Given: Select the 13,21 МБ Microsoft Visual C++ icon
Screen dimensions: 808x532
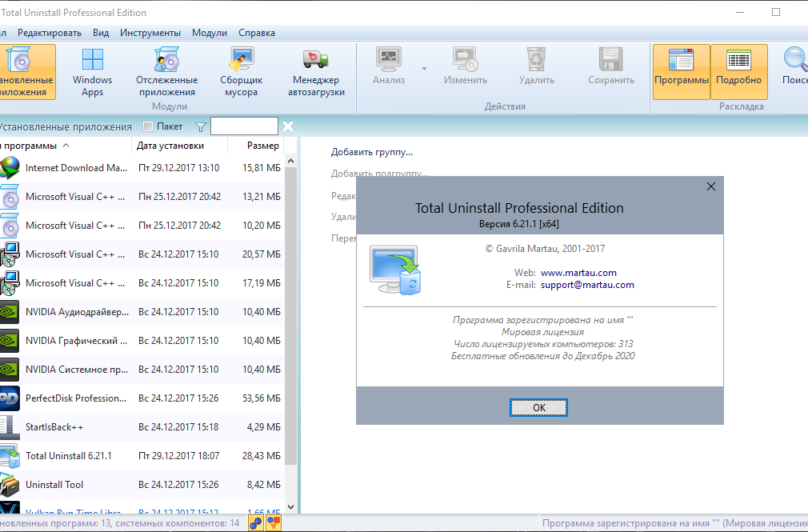Looking at the screenshot, I should pos(10,197).
